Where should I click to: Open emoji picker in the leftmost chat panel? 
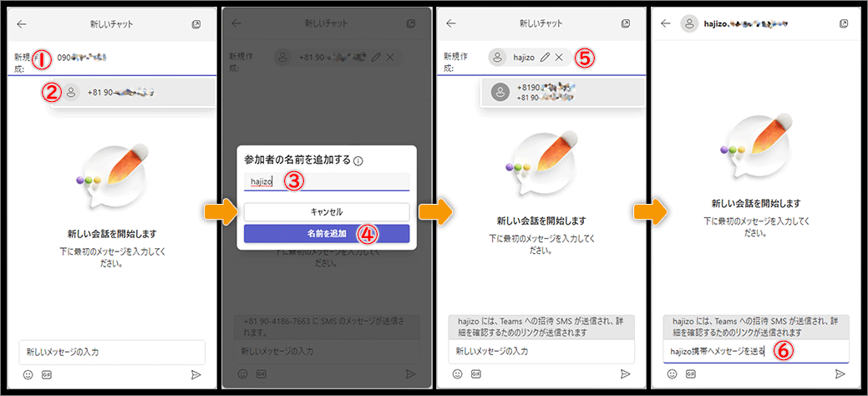click(x=28, y=374)
